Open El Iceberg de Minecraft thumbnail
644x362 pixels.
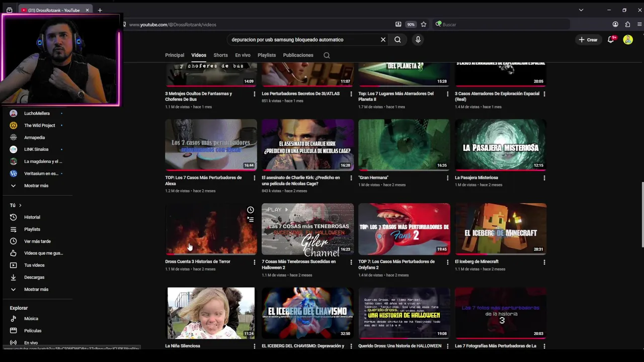pos(501,229)
